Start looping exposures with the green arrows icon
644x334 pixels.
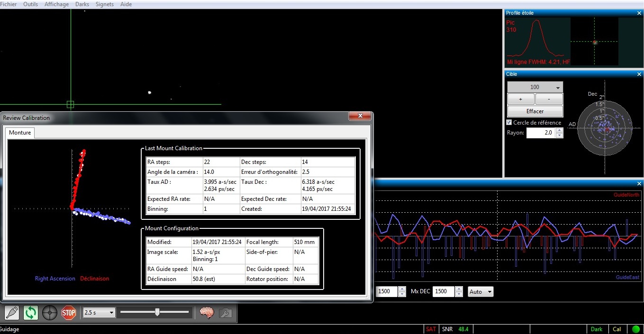point(31,313)
